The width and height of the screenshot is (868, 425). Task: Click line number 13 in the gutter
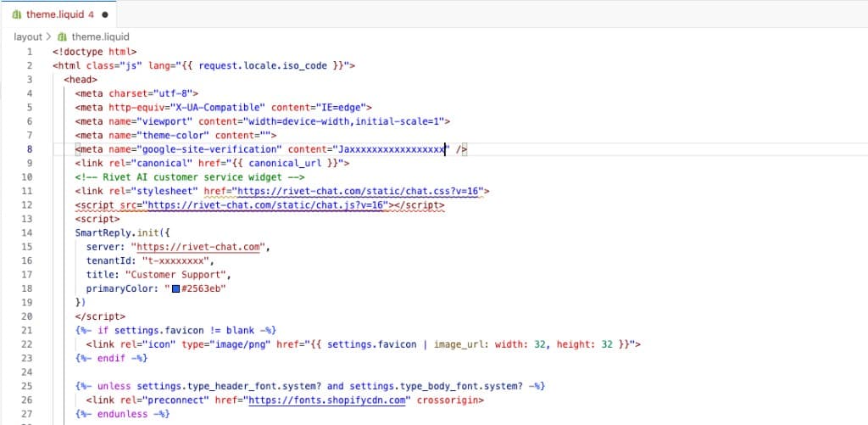coord(27,219)
